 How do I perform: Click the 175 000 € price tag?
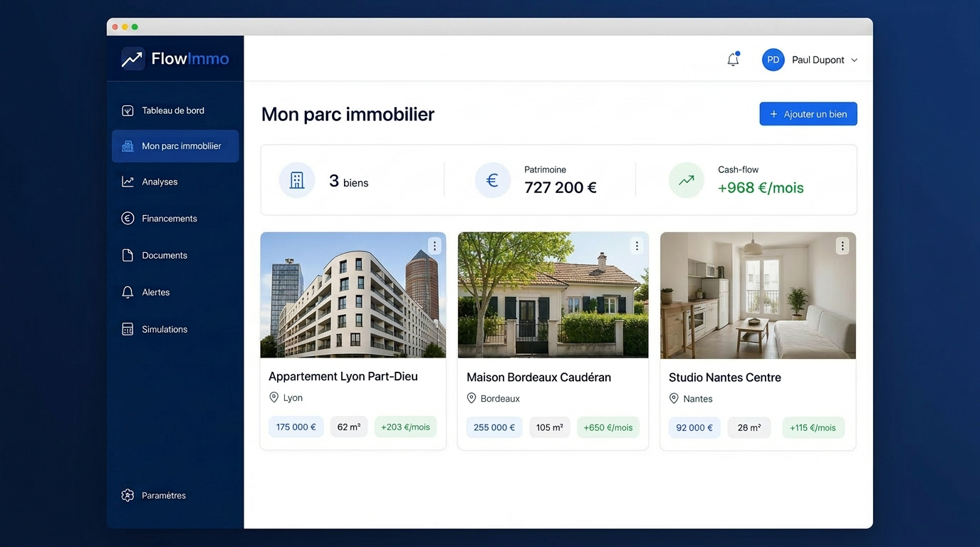296,427
